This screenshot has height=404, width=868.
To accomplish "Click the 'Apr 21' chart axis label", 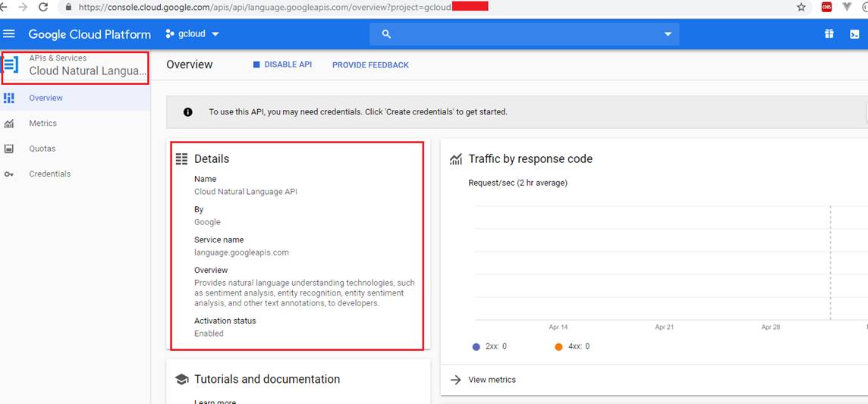I will pyautogui.click(x=665, y=327).
